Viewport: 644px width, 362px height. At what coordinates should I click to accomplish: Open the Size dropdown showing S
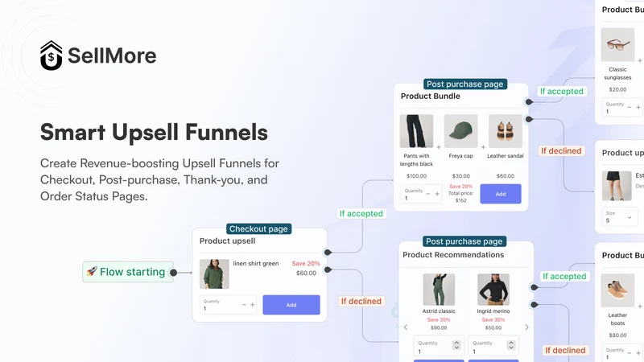[619, 216]
